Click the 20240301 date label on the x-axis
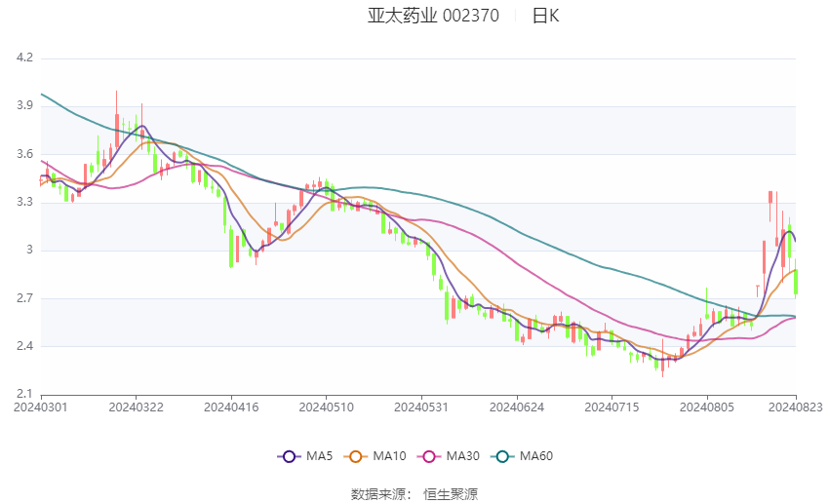This screenshot has width=829, height=504. [40, 405]
